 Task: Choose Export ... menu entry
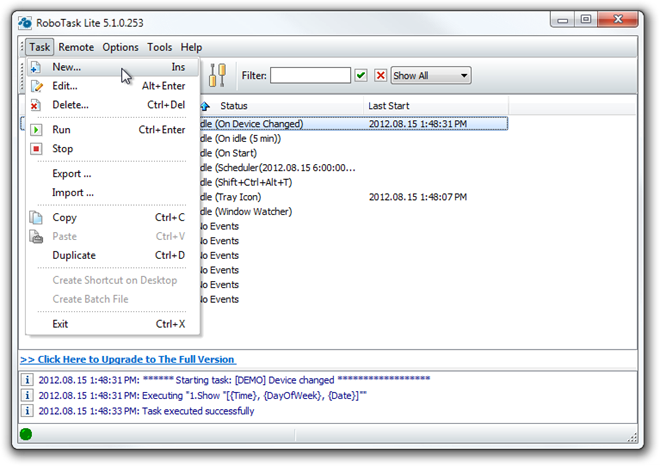(112, 174)
